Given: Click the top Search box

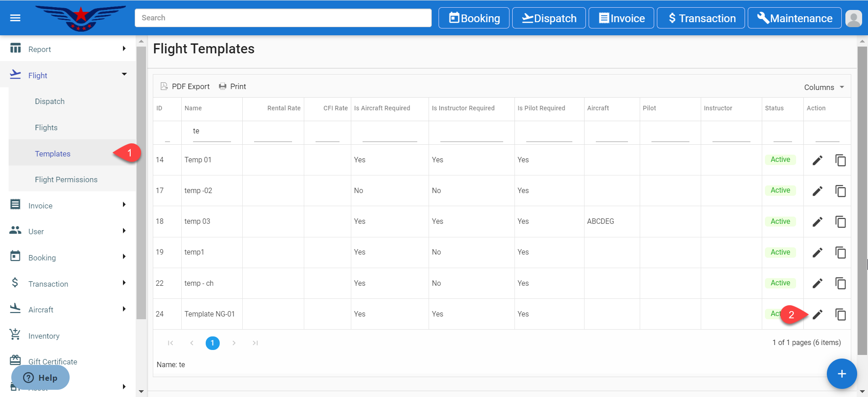Looking at the screenshot, I should [x=283, y=18].
